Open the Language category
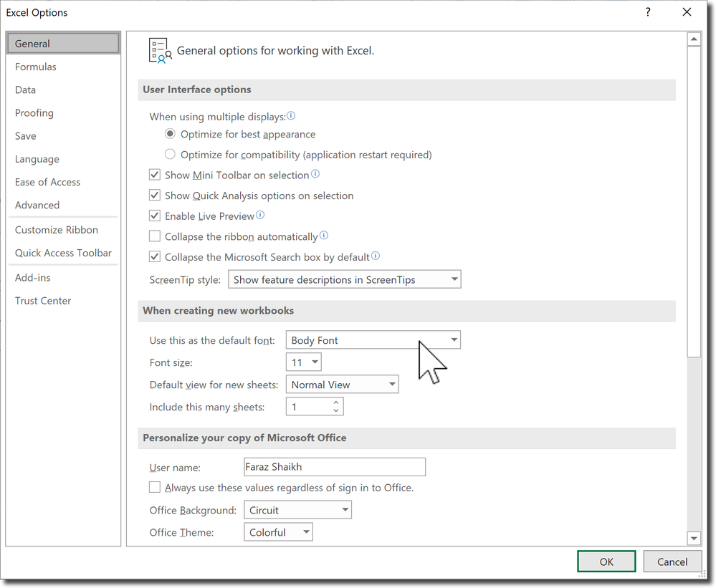Screen dimensions: 716x588 click(x=63, y=159)
